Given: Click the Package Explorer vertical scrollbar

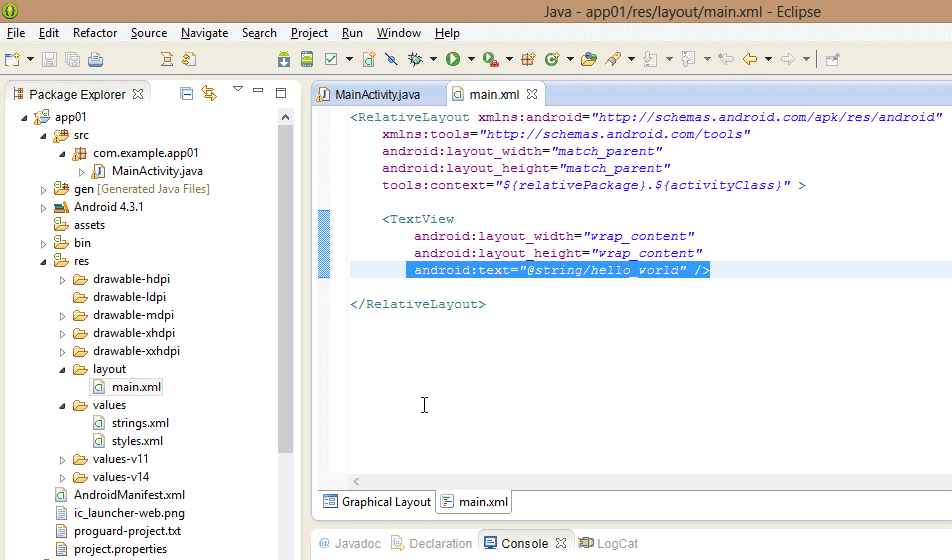Looking at the screenshot, I should (x=284, y=300).
